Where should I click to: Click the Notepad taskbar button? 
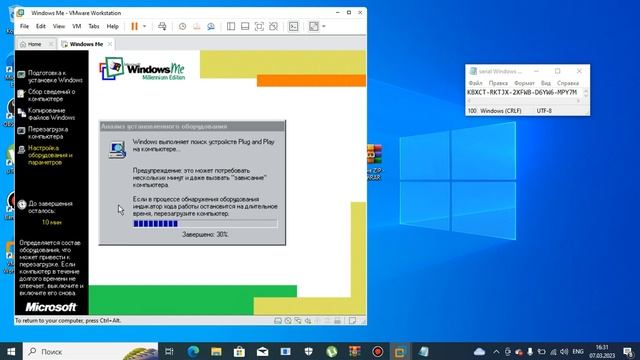(424, 351)
